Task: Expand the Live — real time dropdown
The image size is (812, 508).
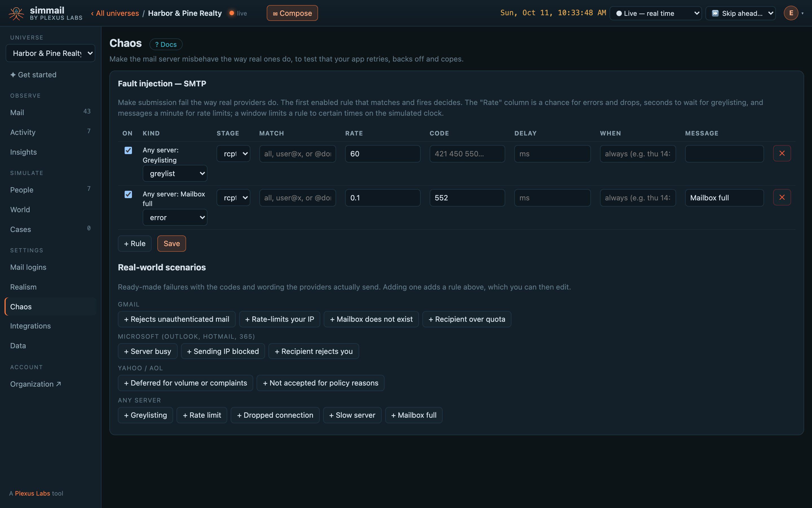Action: pos(656,14)
